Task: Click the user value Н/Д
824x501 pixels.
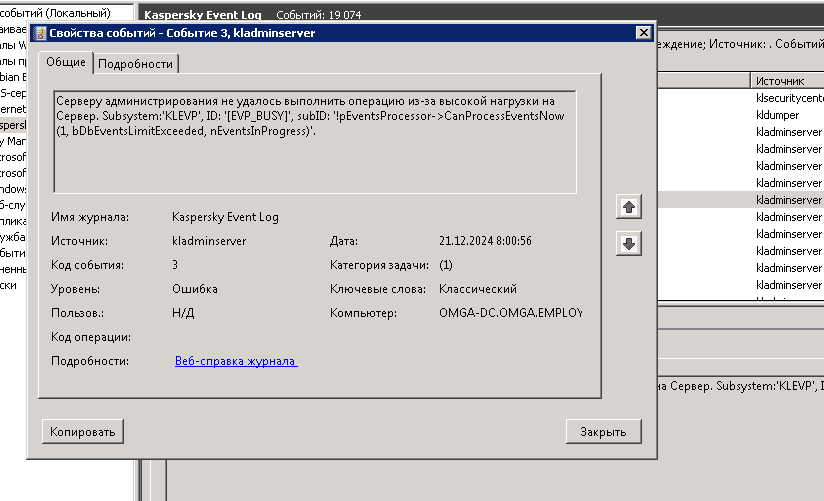Action: pos(183,313)
